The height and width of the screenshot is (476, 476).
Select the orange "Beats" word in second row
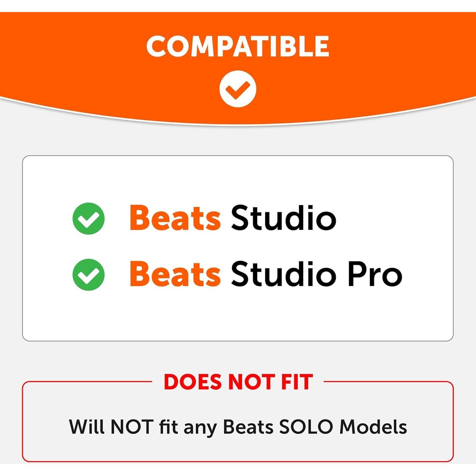coord(175,274)
